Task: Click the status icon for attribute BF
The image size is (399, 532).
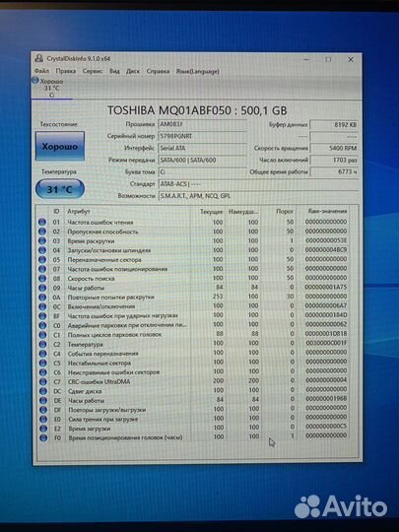Action: pyautogui.click(x=42, y=315)
